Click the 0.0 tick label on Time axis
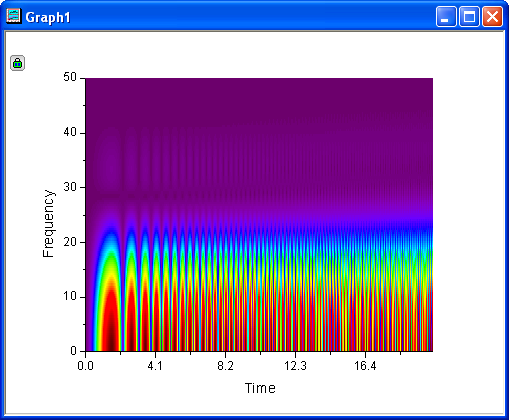Viewport: 509px width, 420px height. pyautogui.click(x=85, y=366)
